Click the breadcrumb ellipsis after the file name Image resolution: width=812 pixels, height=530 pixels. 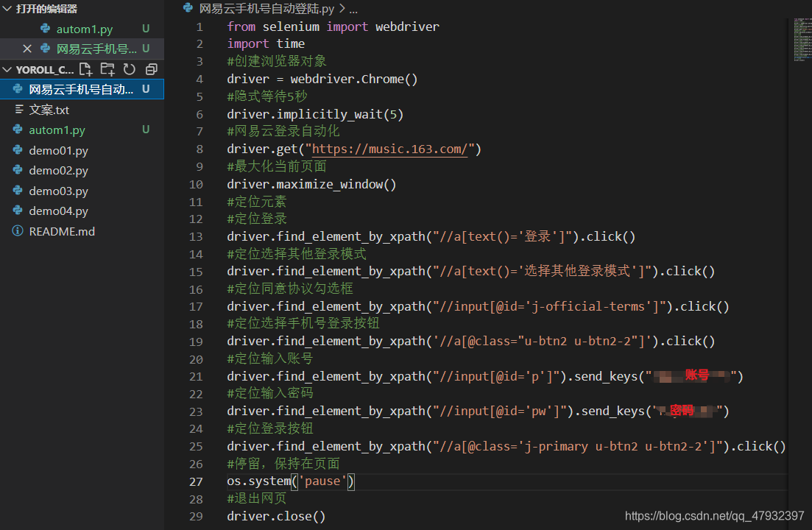(353, 9)
